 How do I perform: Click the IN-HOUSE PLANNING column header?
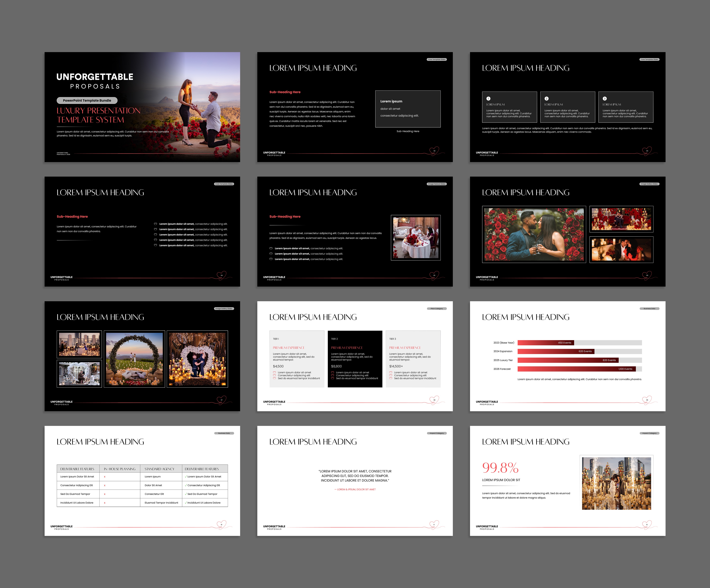point(120,469)
